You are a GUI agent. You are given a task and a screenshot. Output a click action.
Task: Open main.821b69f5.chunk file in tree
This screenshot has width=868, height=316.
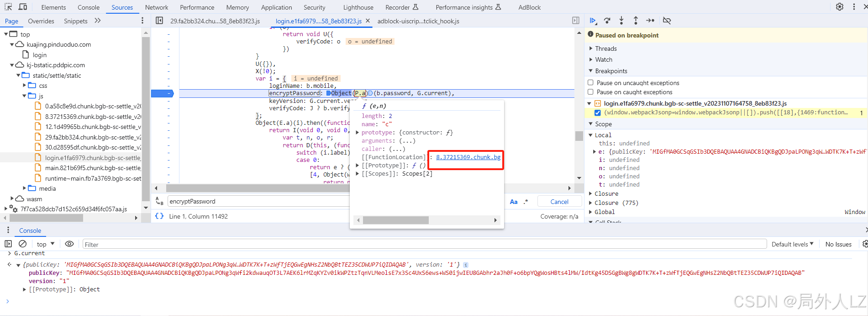click(x=93, y=168)
